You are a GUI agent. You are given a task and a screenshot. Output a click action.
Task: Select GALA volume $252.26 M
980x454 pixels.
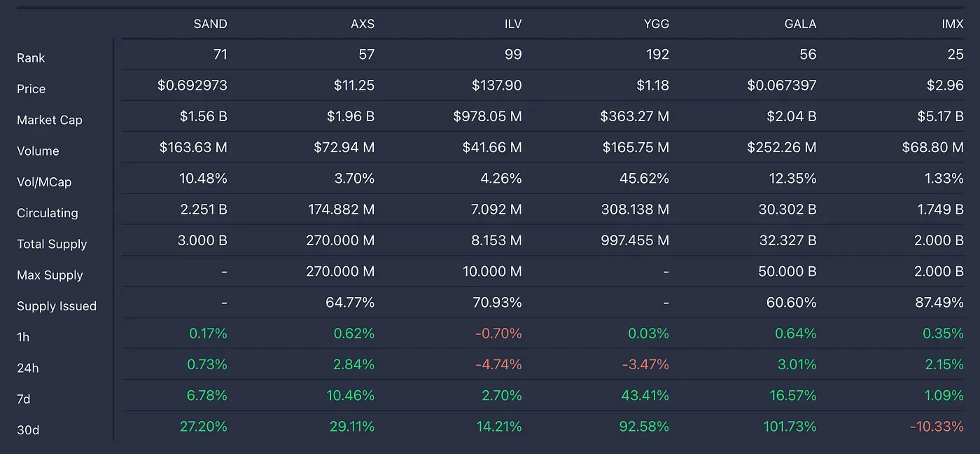tap(781, 148)
